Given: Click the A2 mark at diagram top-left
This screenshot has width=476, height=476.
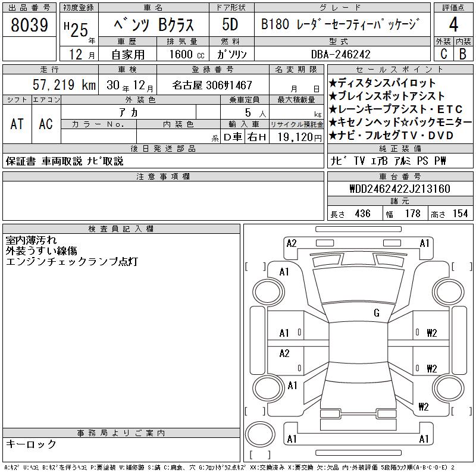Looking at the screenshot, I should point(292,243).
